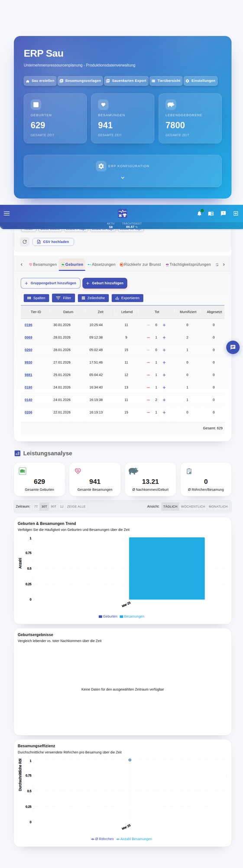Open the Trächtigkeitsprüfungen tab

coord(188,264)
